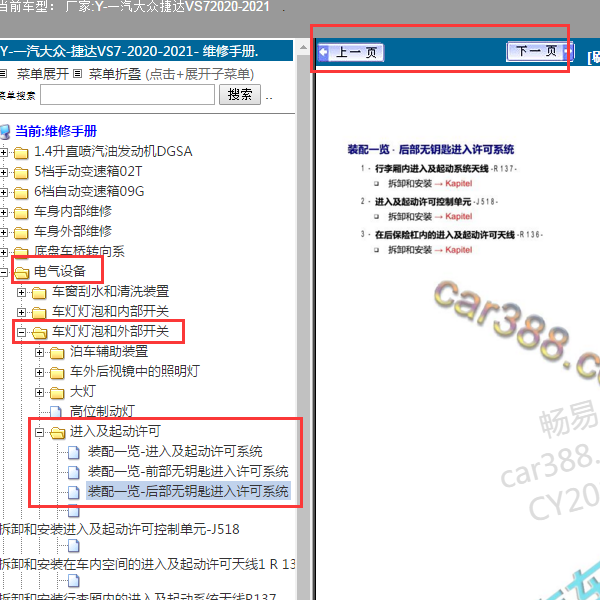Image resolution: width=600 pixels, height=600 pixels.
Task: Open the 高位制动灯 page
Action: (102, 412)
